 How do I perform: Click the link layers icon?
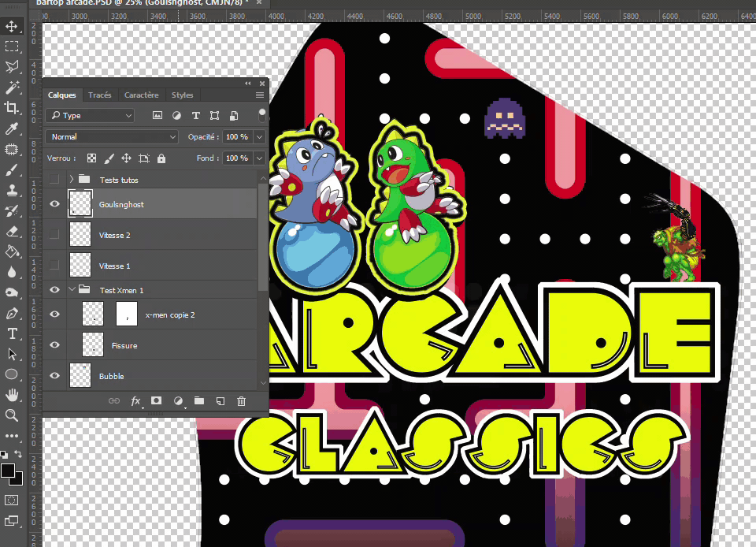click(114, 401)
